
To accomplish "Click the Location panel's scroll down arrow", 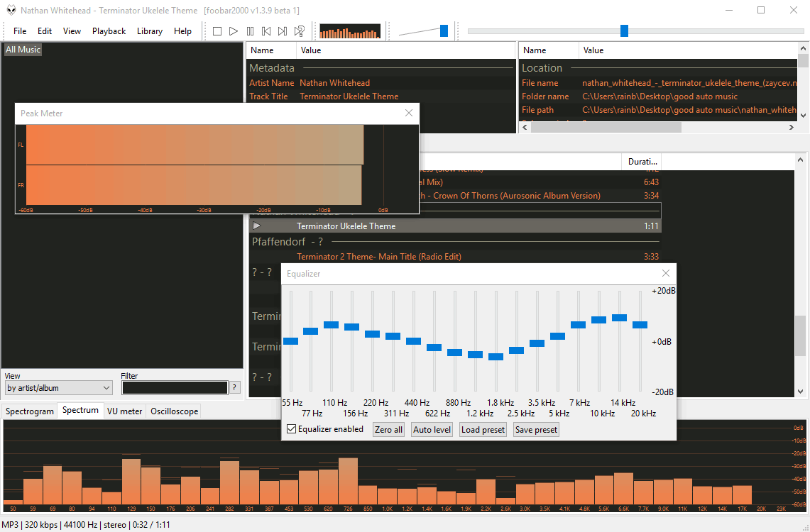I will [804, 115].
